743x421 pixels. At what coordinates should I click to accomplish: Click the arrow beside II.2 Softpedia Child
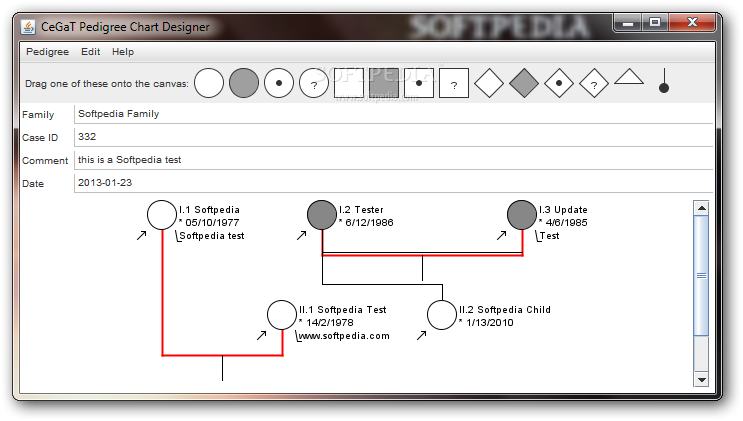pos(422,335)
